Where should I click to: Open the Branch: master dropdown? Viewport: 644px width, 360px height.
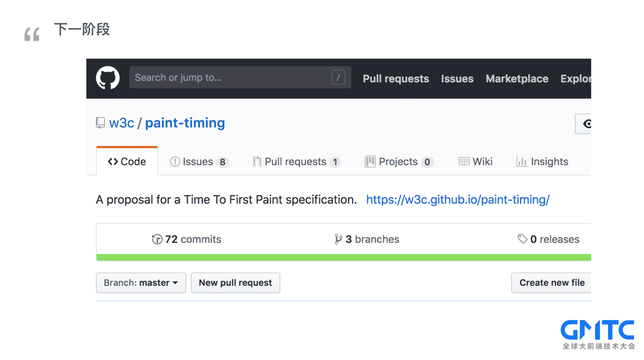click(141, 283)
